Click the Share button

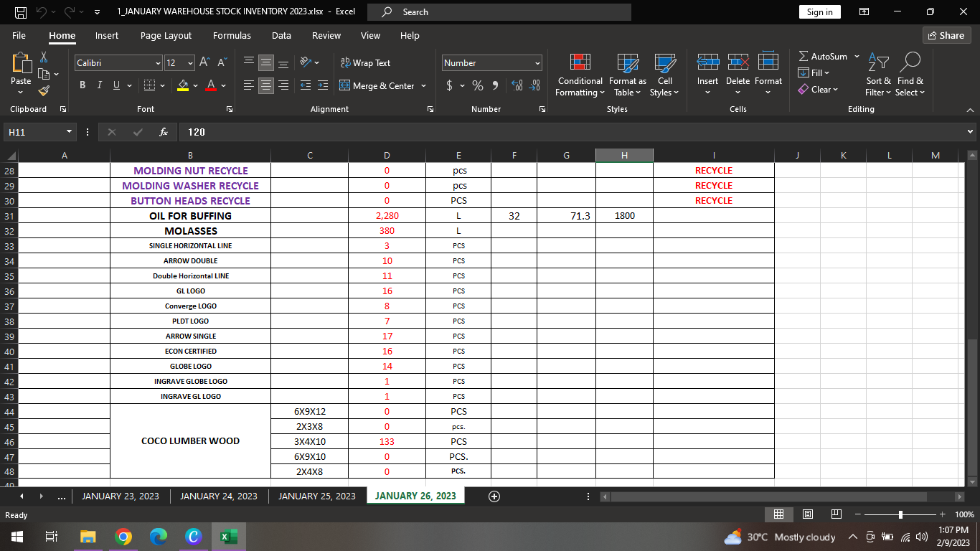(x=946, y=35)
